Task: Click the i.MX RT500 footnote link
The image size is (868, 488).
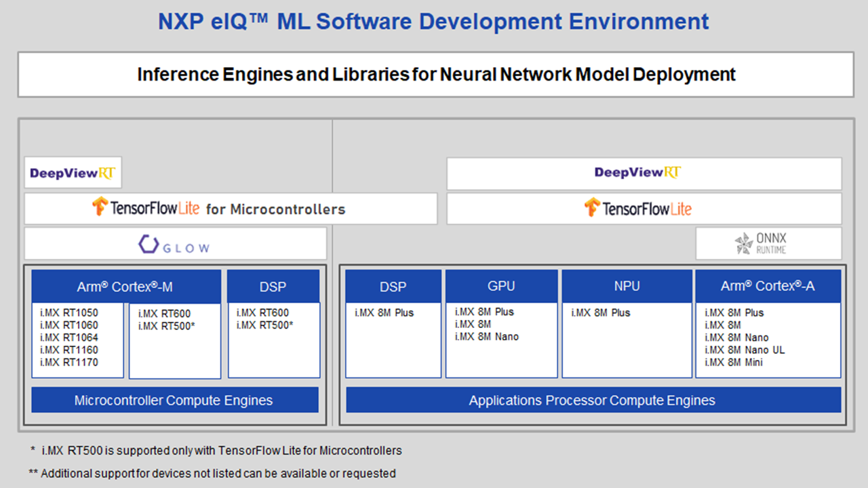Action: [x=216, y=450]
